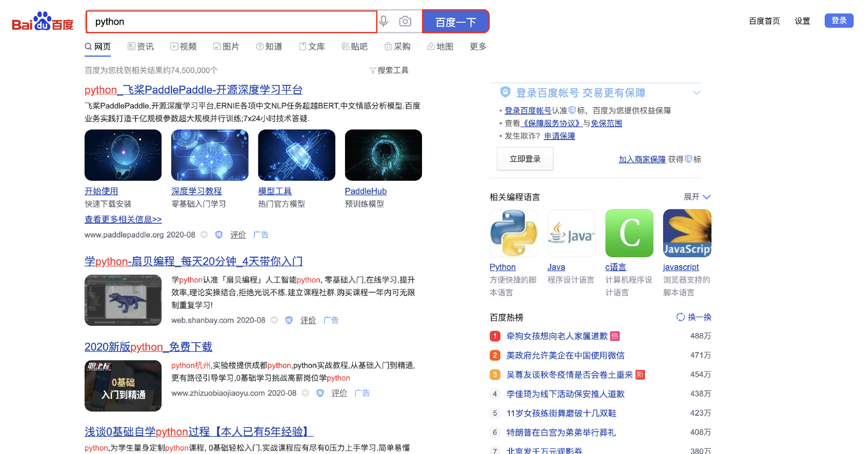Click the 立即登录 button

point(525,159)
